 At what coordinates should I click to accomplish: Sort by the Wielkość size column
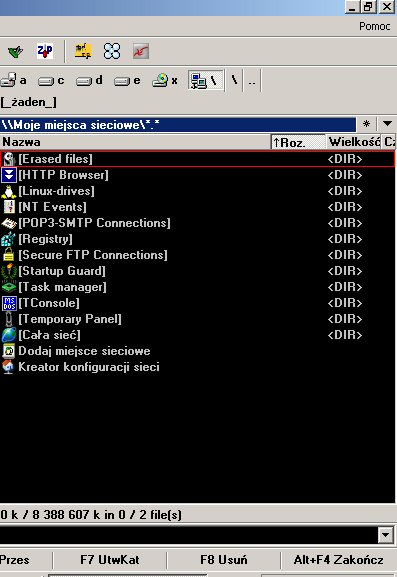click(354, 142)
